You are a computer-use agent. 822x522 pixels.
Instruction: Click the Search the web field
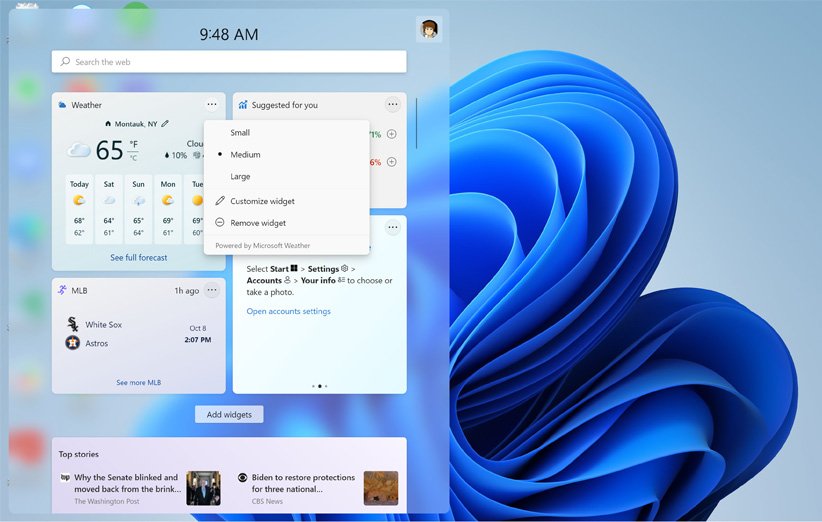point(229,62)
